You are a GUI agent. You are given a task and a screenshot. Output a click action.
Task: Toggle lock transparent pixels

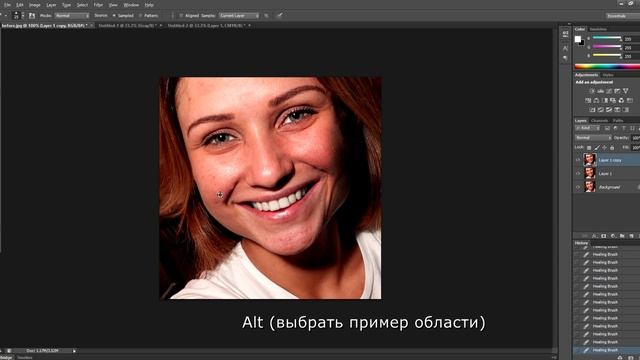pyautogui.click(x=589, y=147)
